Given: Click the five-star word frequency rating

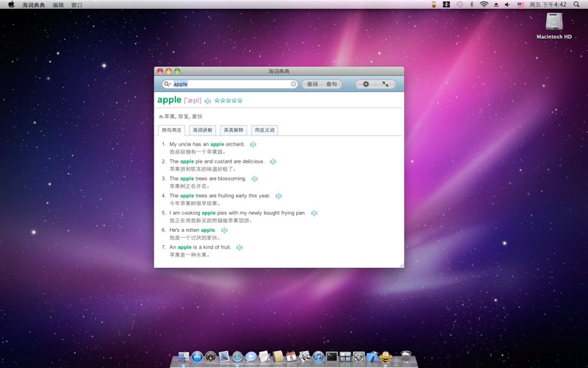Looking at the screenshot, I should tap(229, 100).
